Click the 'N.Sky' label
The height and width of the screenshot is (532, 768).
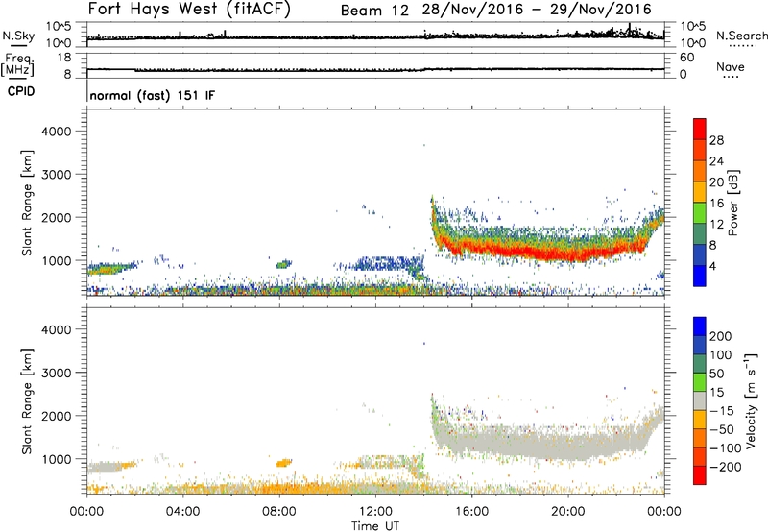[18, 36]
